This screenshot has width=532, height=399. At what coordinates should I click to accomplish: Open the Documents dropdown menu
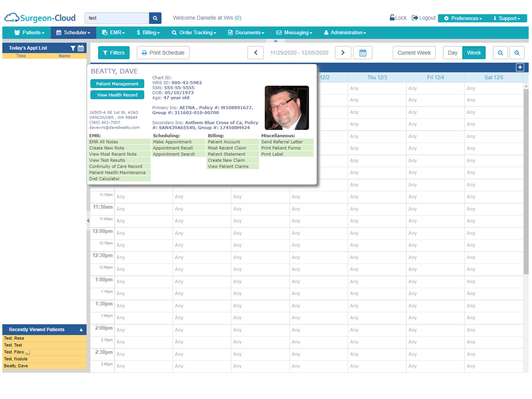(x=246, y=33)
